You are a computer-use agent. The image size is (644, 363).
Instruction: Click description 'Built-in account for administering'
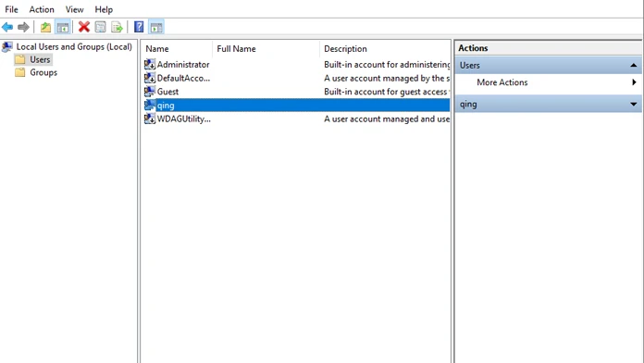coord(387,65)
